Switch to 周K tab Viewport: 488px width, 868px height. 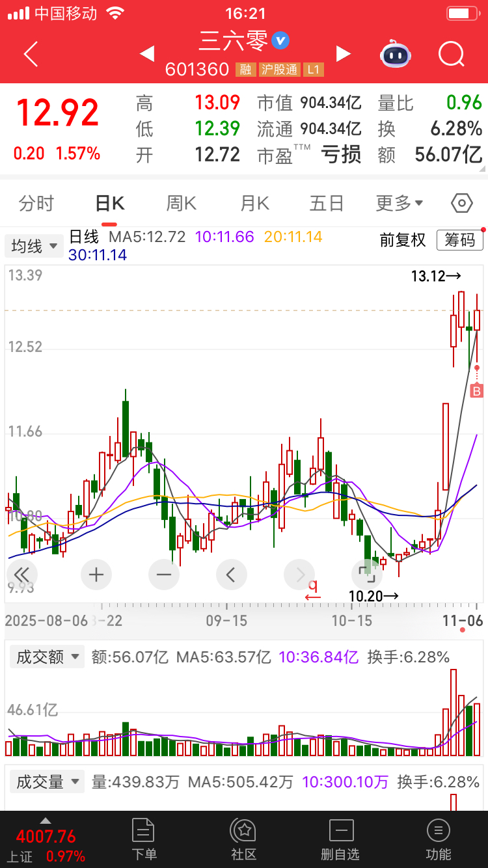click(182, 204)
